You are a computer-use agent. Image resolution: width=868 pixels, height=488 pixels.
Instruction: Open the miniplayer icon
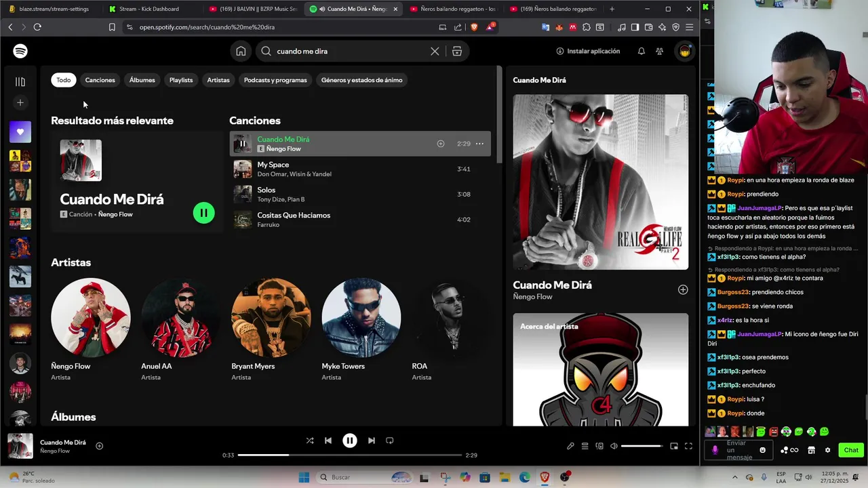click(674, 446)
